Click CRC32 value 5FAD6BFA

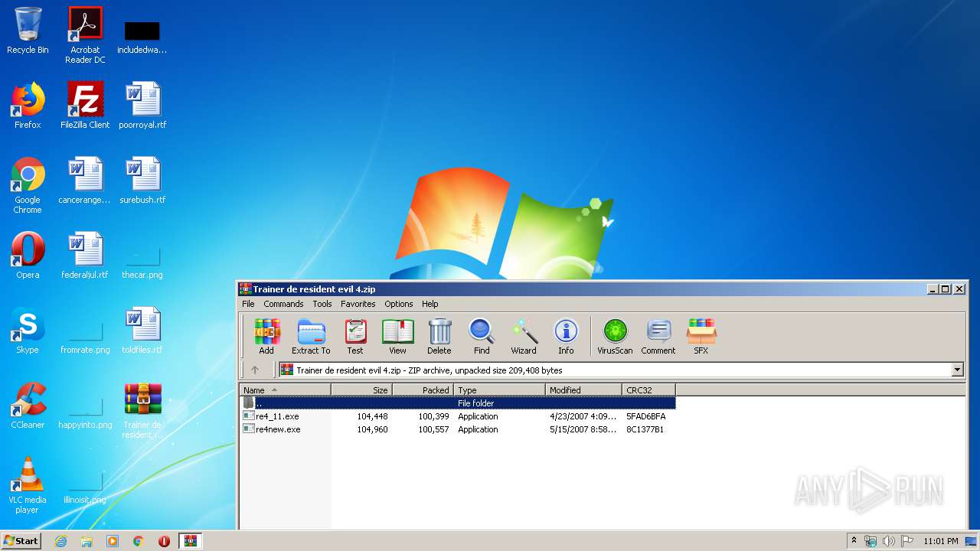[x=645, y=416]
